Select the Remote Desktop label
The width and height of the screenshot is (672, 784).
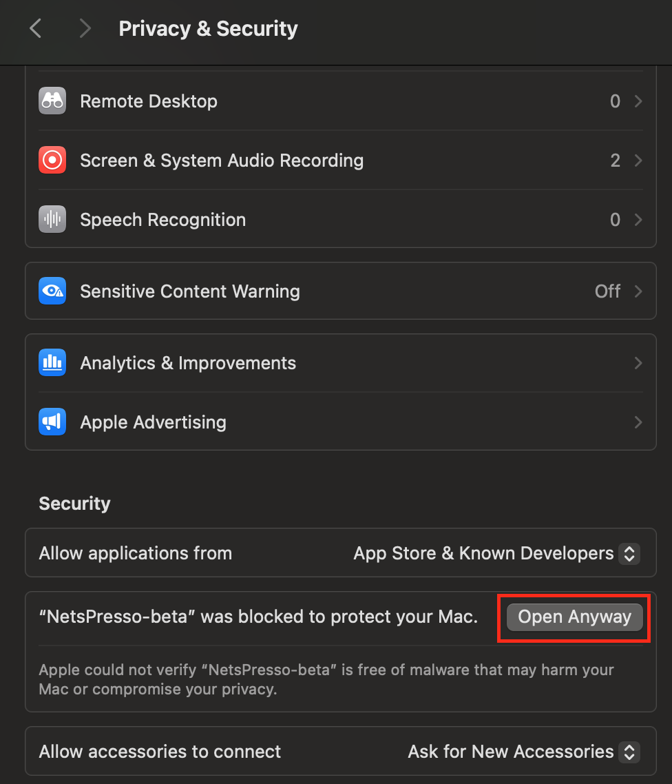click(149, 101)
